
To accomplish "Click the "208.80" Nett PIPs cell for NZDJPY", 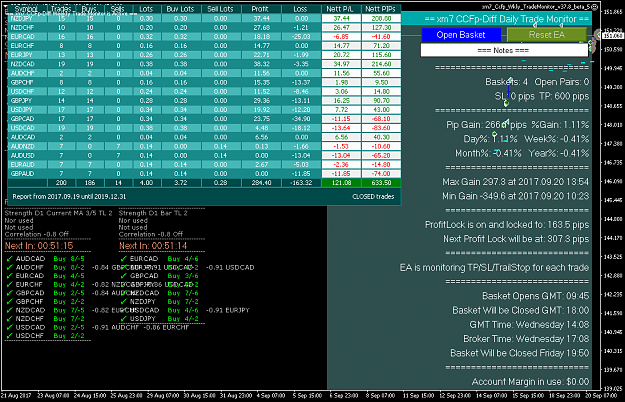I will click(x=381, y=18).
